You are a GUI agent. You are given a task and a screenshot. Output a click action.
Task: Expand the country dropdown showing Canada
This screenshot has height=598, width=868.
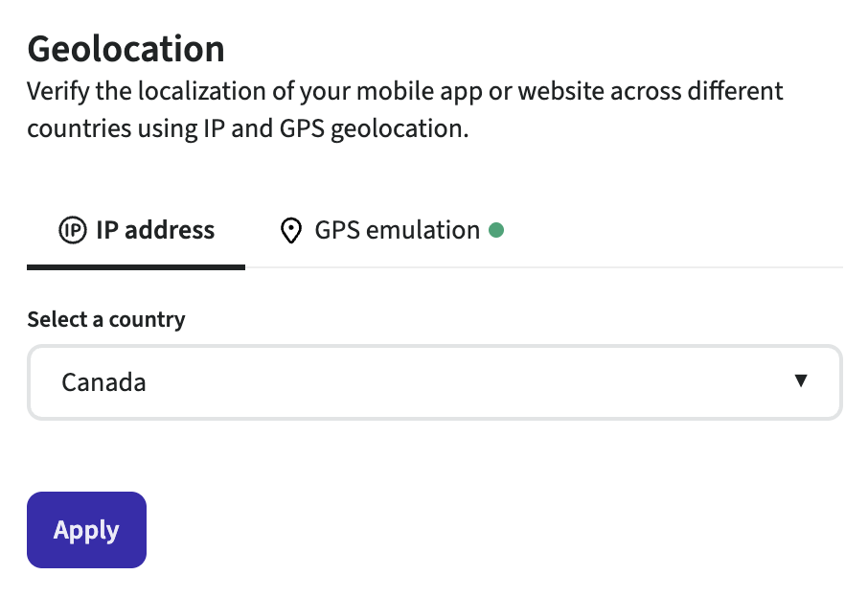[x=434, y=382]
